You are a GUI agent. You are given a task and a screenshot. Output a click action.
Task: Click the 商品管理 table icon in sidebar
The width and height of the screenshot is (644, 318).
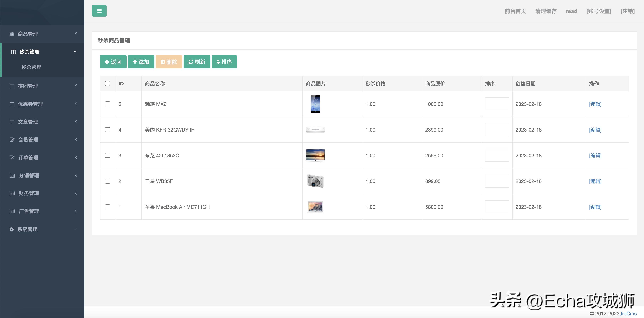[12, 34]
